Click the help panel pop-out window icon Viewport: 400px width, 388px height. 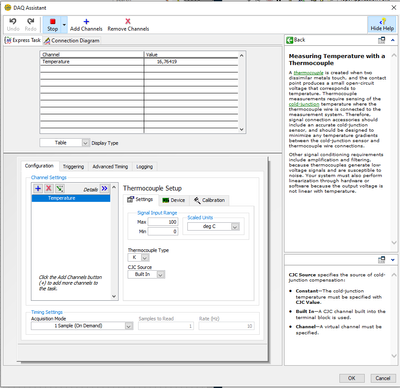(x=382, y=40)
